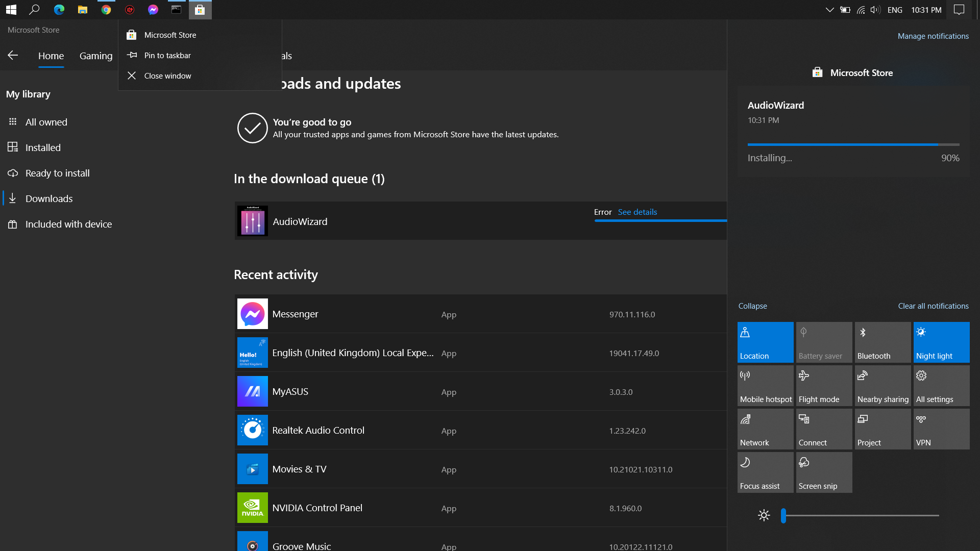Open Realtek Audio Control icon
Image resolution: width=980 pixels, height=551 pixels.
[252, 430]
